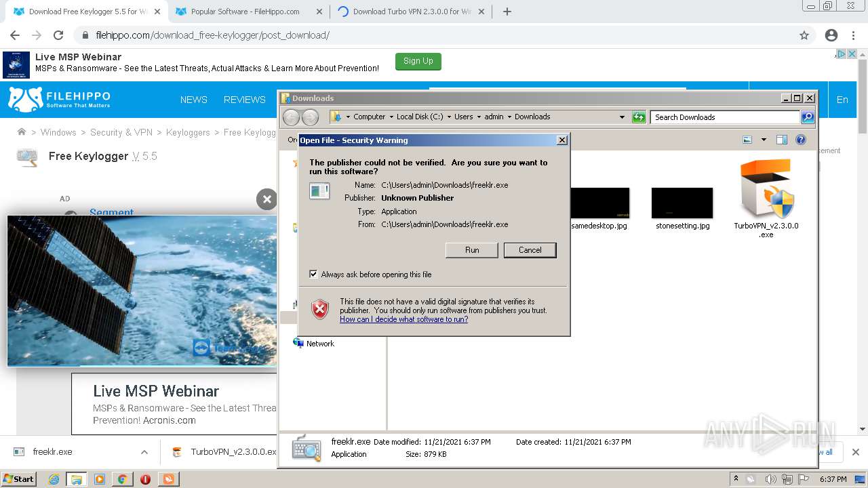Screen dimensions: 868x488
Task: Open the Chrome profile avatar menu
Action: [x=831, y=35]
